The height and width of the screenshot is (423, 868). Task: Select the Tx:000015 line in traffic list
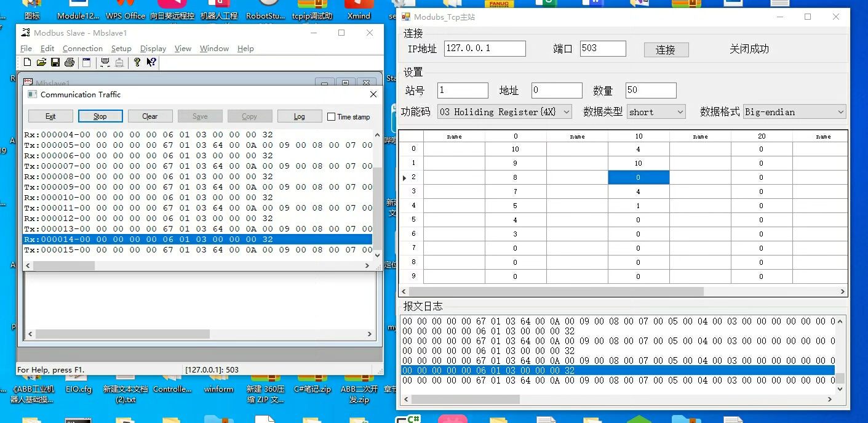tap(197, 250)
